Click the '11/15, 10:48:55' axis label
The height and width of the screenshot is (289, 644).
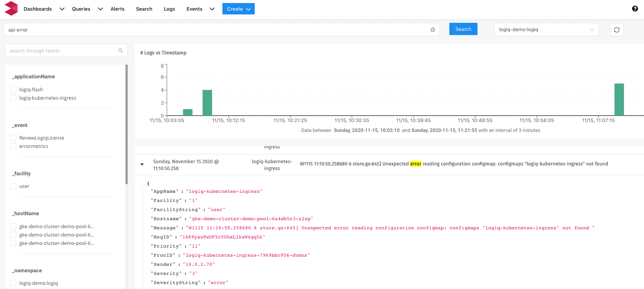[475, 121]
